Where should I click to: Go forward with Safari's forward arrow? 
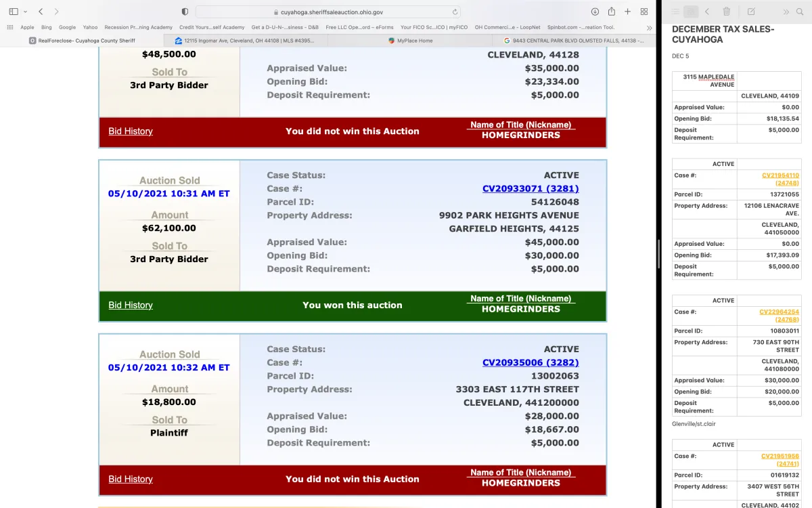click(x=56, y=12)
